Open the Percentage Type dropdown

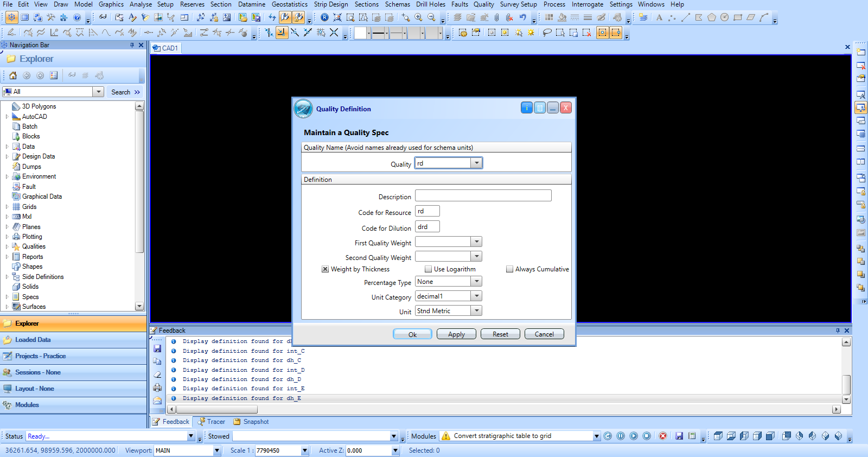pos(476,282)
